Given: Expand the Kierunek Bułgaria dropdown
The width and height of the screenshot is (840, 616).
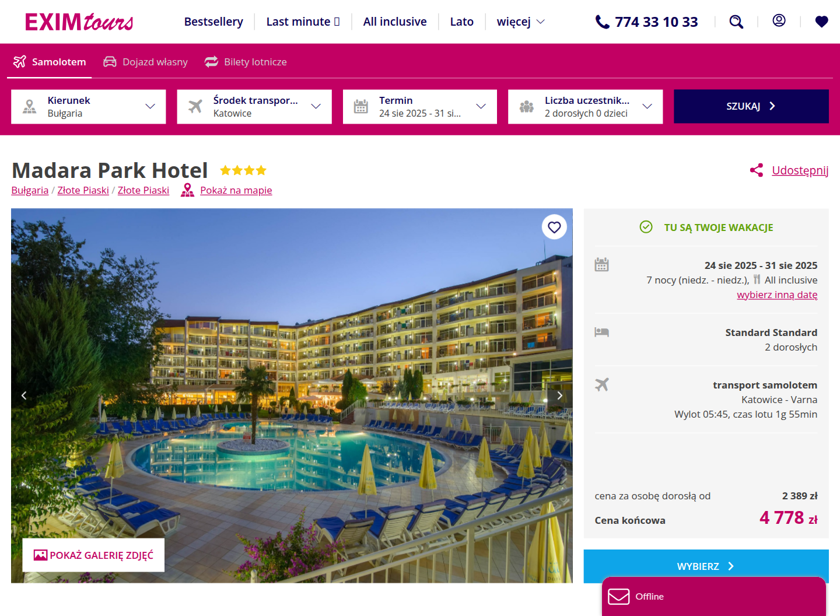Looking at the screenshot, I should click(x=89, y=107).
